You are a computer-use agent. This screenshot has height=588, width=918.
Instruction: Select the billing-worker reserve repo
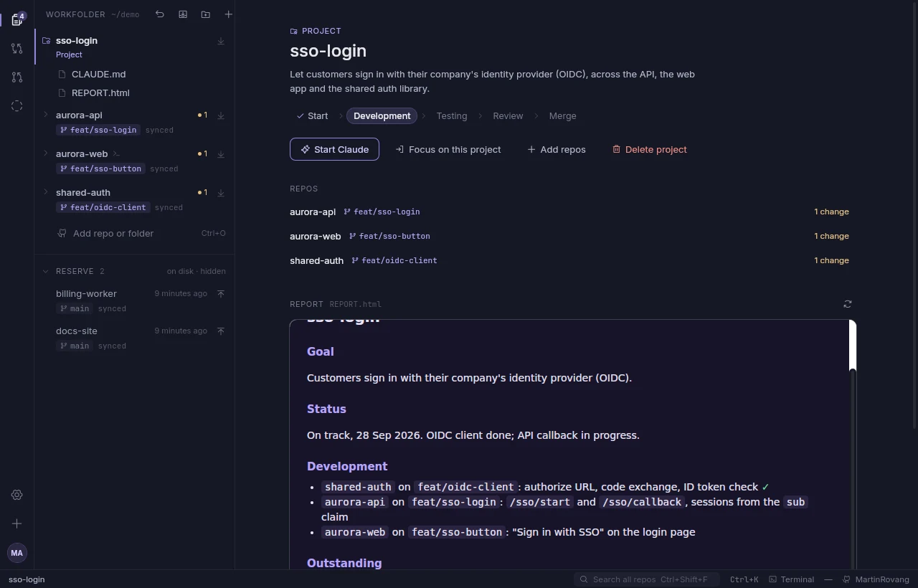pos(86,293)
